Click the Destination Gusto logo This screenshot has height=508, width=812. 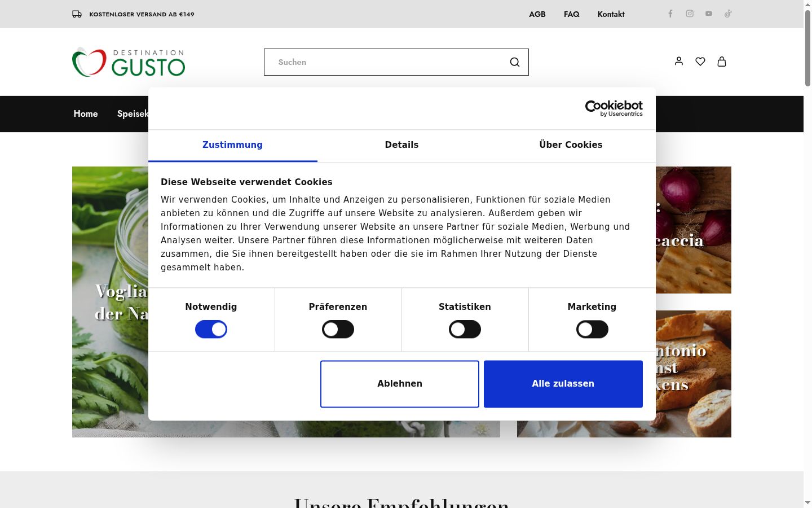[129, 62]
